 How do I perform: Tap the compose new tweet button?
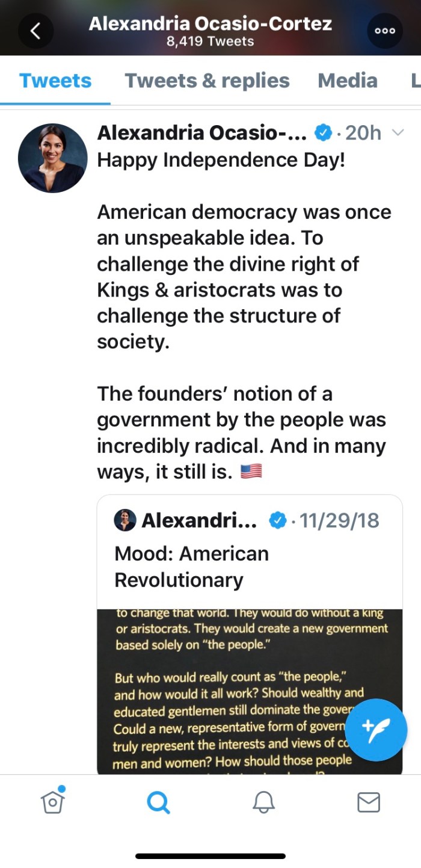376,730
